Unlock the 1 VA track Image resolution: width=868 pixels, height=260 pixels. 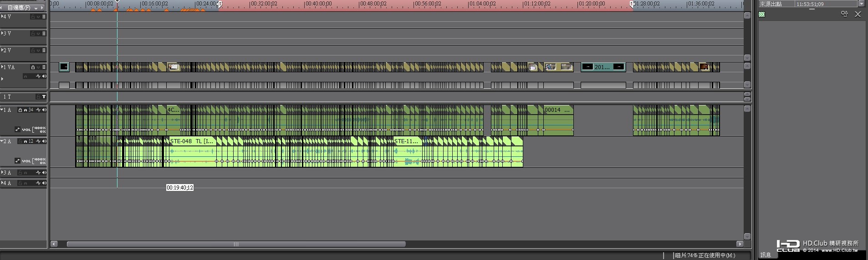click(33, 67)
